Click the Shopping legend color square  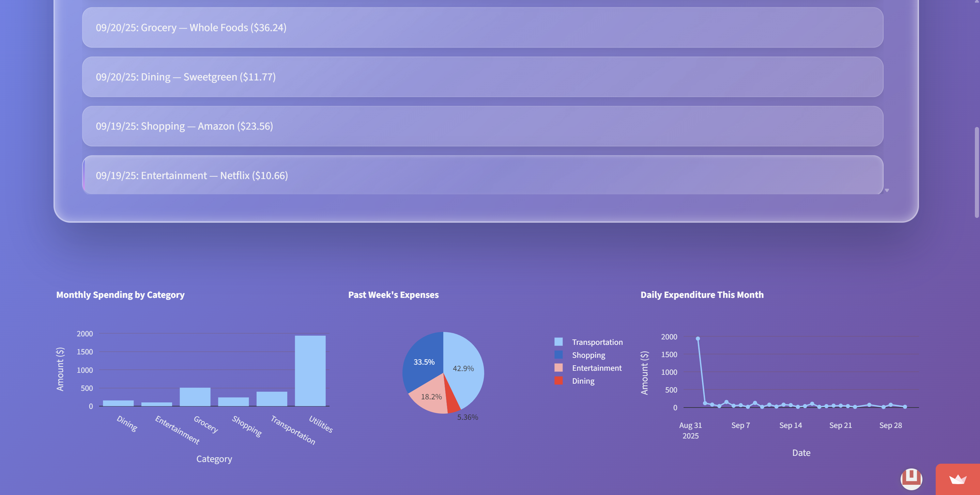(558, 355)
